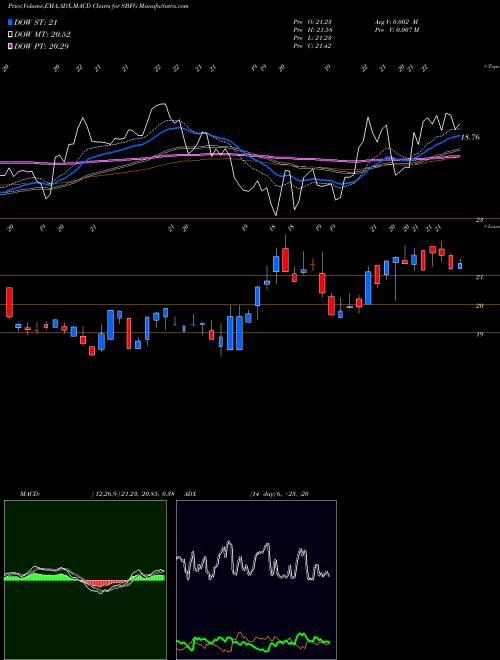The height and width of the screenshot is (660, 500).
Task: Click the last blue candlestick on the right
Action: click(460, 266)
